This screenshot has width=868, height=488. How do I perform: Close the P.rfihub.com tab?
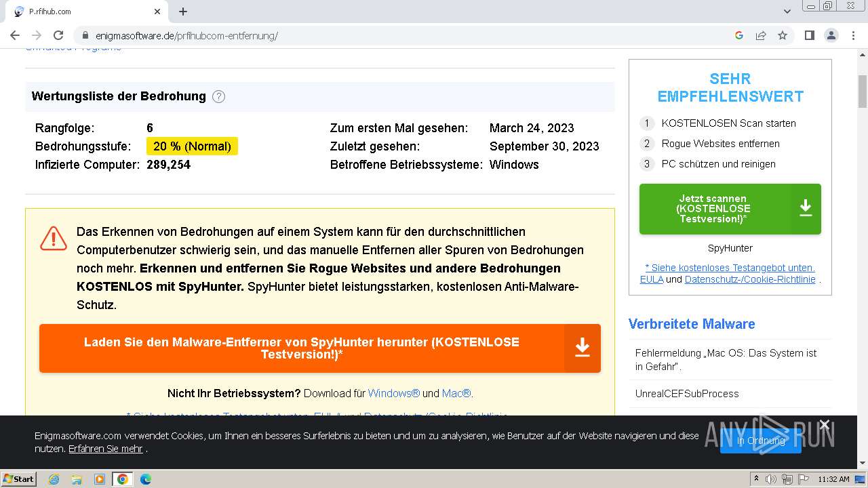(157, 12)
